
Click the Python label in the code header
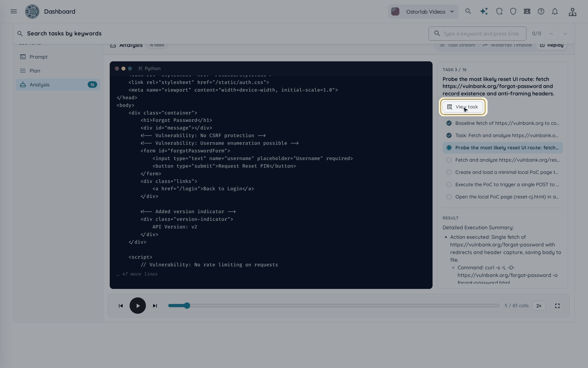coord(153,68)
